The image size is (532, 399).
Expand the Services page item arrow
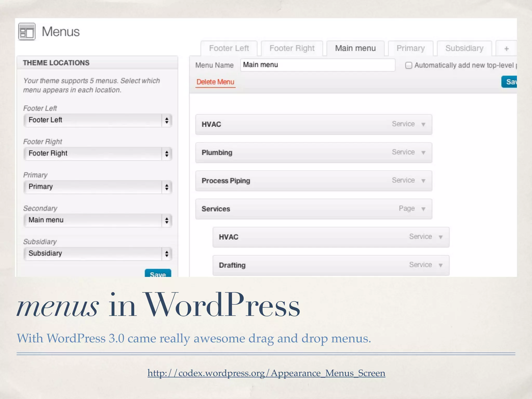[x=423, y=209]
